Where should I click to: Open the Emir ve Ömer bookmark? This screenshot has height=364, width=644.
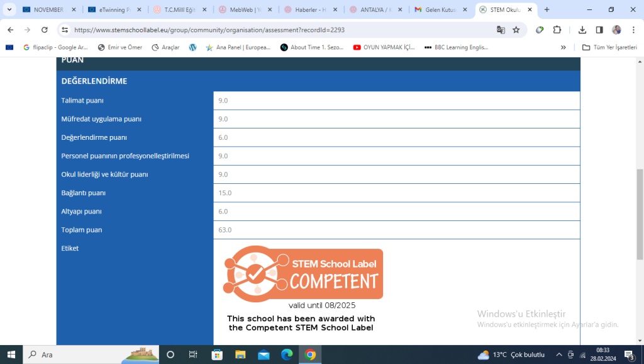(x=120, y=47)
